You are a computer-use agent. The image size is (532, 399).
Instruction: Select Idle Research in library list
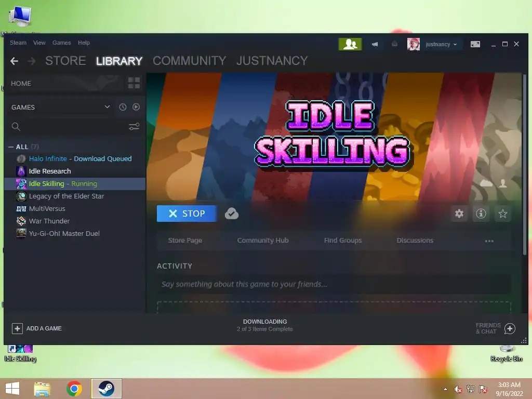coord(75,171)
